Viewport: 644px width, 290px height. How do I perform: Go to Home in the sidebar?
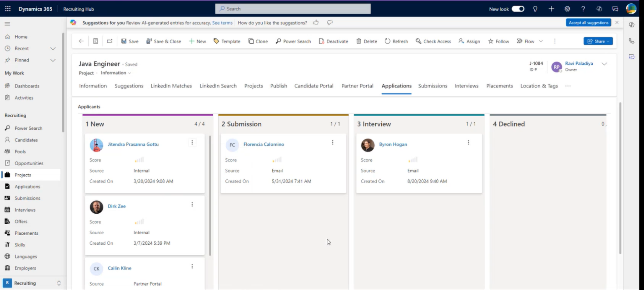[x=21, y=37]
